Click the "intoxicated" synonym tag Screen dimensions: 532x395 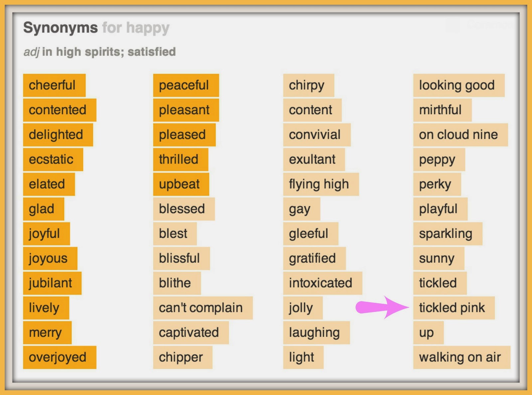point(322,283)
